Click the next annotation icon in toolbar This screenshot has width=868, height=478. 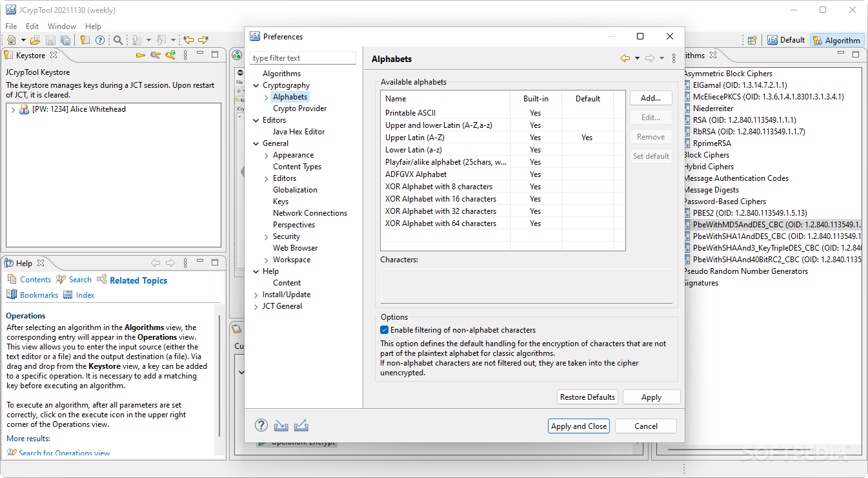(137, 40)
